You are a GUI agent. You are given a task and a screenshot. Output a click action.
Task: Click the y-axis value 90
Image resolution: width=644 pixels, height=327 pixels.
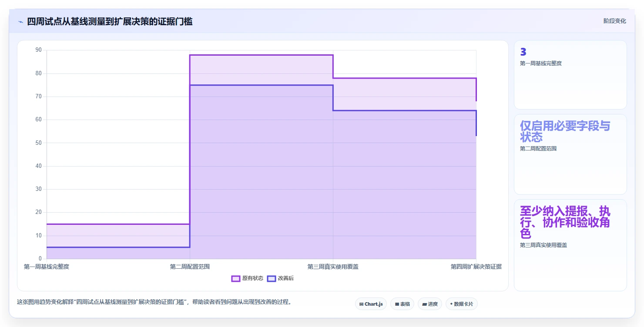(x=39, y=50)
